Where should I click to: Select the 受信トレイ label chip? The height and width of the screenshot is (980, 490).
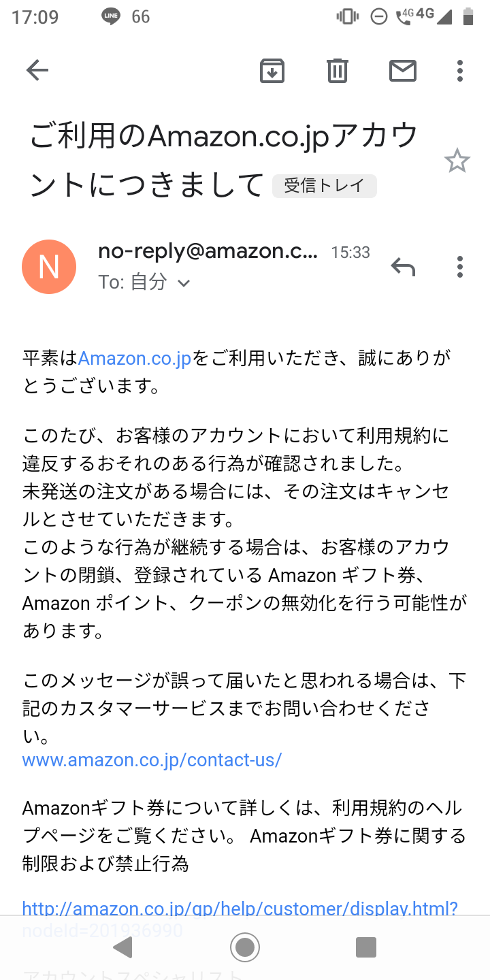pos(324,186)
